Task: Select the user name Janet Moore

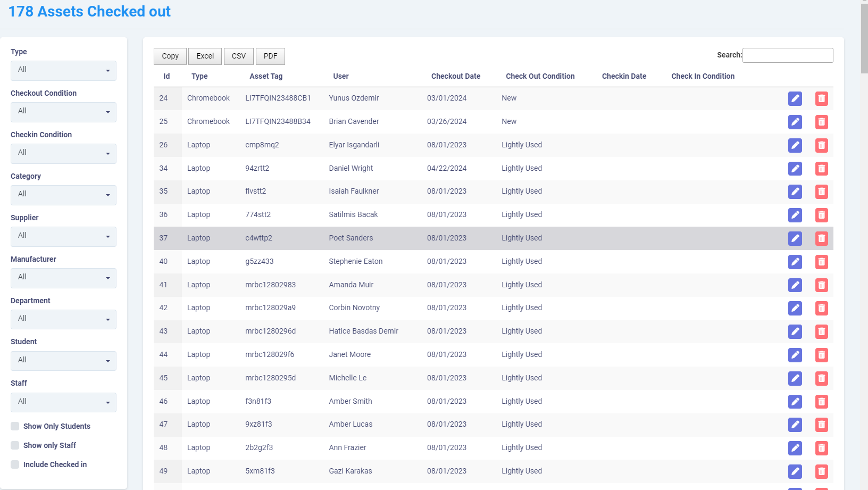Action: [x=350, y=354]
